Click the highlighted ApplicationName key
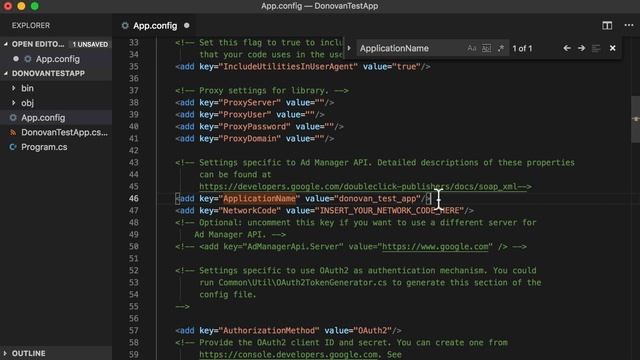640x360 pixels. click(260, 198)
